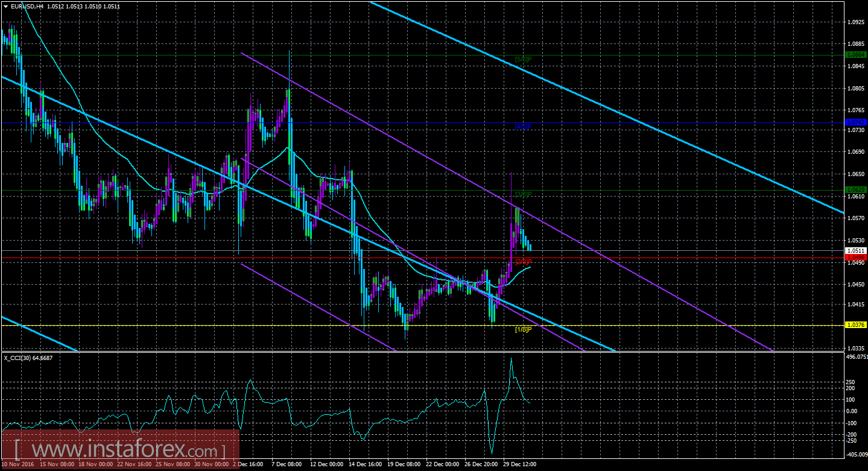This screenshot has height=471, width=868.
Task: Click 1.0570 on the price scale
Action: point(857,218)
